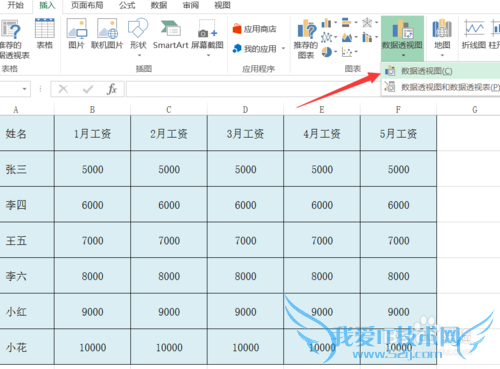Screen dimensions: 500x369
Task: Open the 形状 shapes gallery
Action: [x=138, y=37]
